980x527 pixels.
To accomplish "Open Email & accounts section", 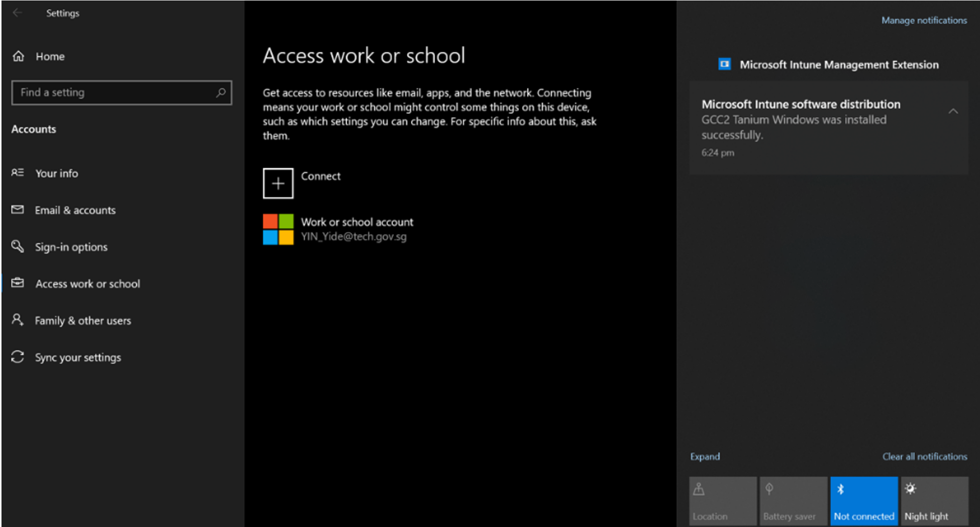I will pos(75,210).
